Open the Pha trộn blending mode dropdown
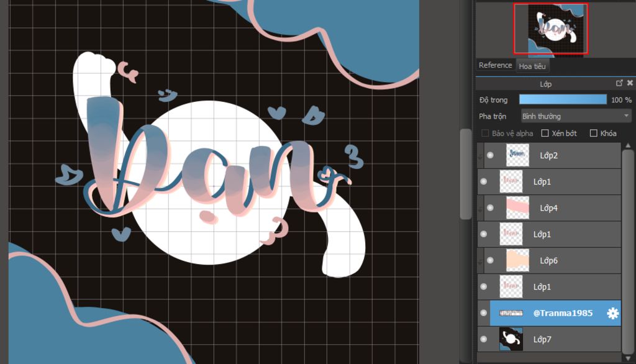 [576, 116]
